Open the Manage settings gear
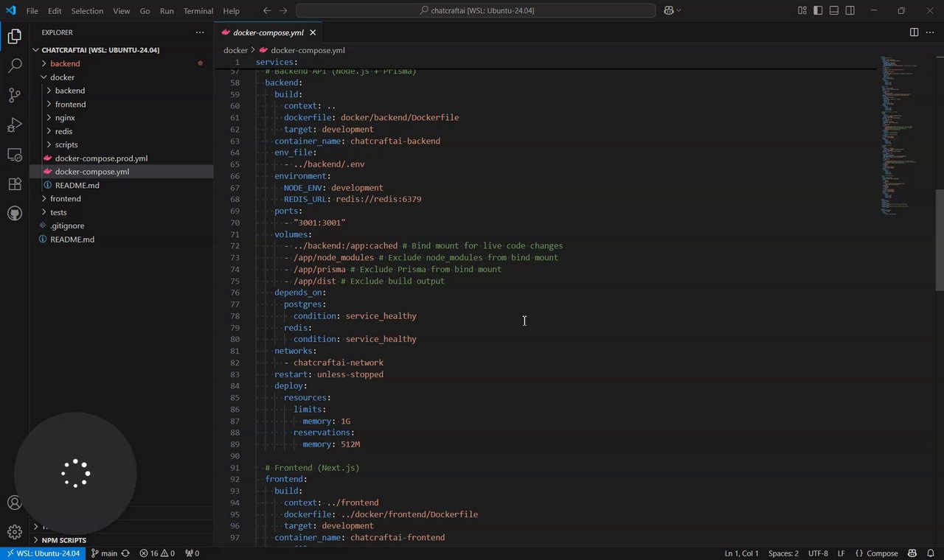Screen dimensions: 944x560 (14, 532)
